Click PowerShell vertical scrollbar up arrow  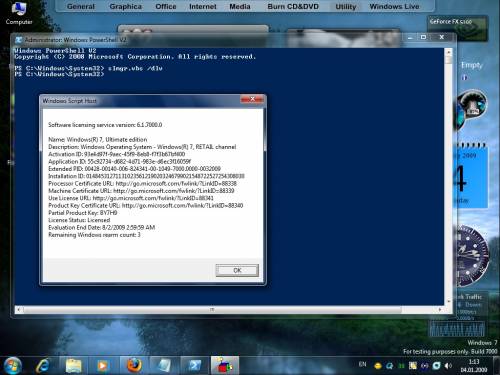pos(448,52)
